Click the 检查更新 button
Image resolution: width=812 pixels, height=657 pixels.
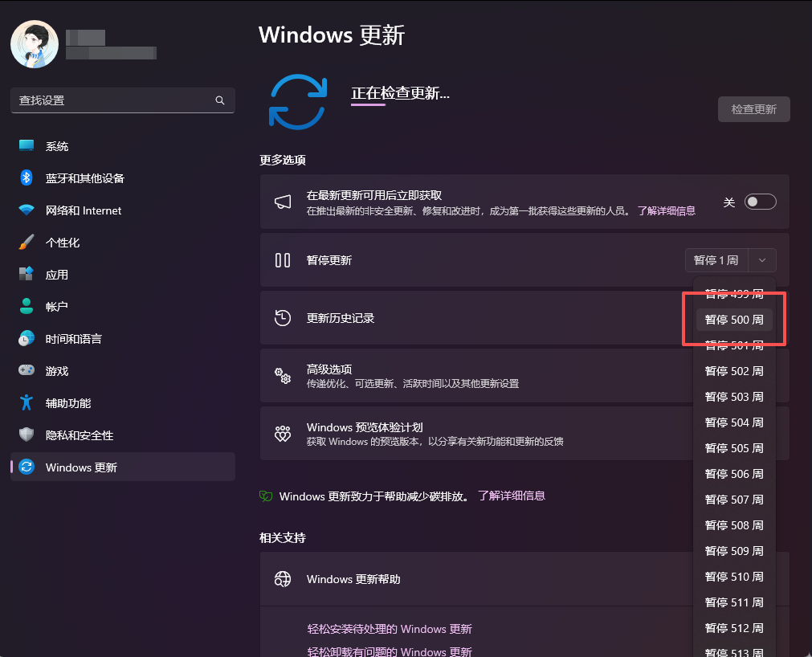pos(753,109)
